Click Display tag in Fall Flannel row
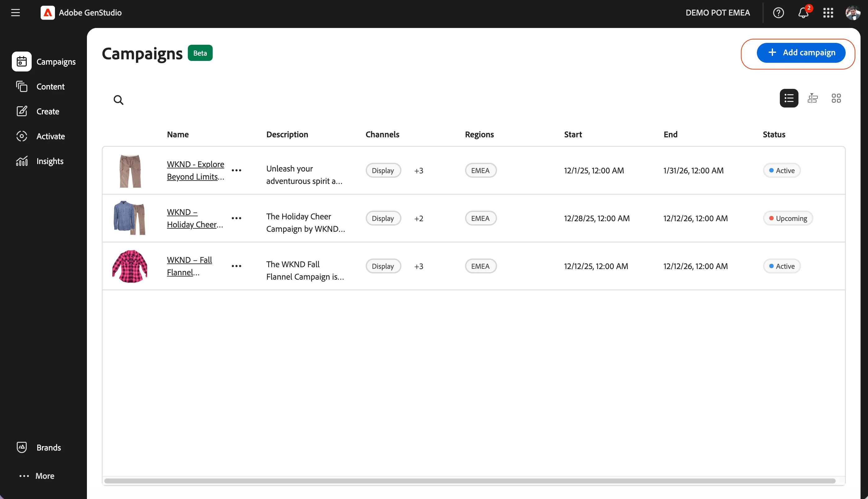Image resolution: width=868 pixels, height=499 pixels. [x=383, y=266]
